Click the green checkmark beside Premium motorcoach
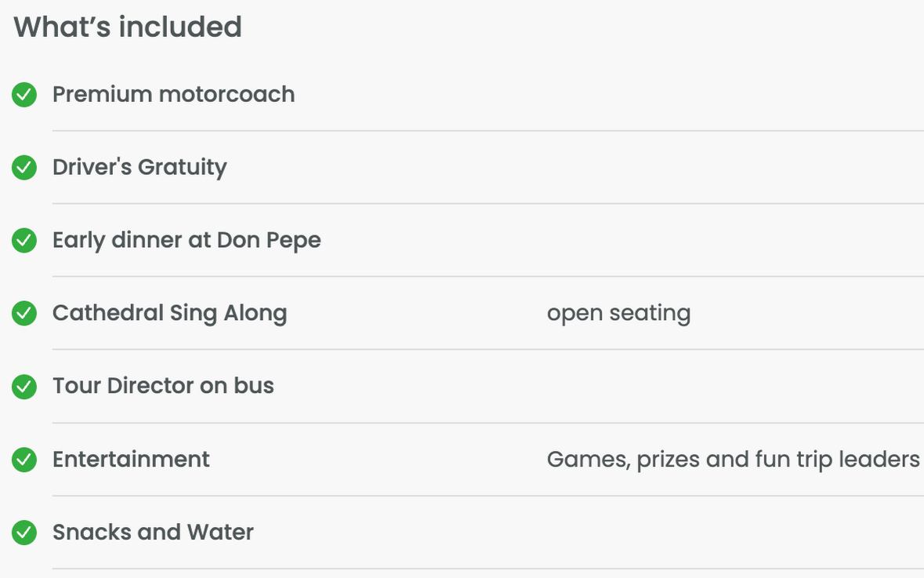Screen dimensions: 924x578 click(24, 96)
